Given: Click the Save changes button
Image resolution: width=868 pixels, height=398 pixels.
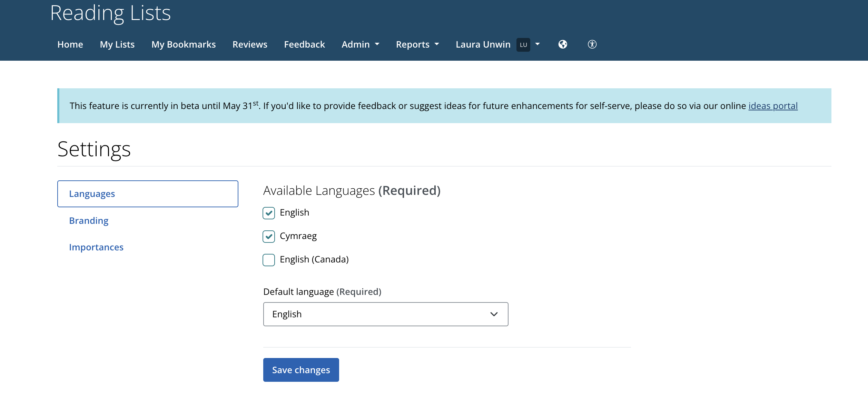Looking at the screenshot, I should coord(300,370).
